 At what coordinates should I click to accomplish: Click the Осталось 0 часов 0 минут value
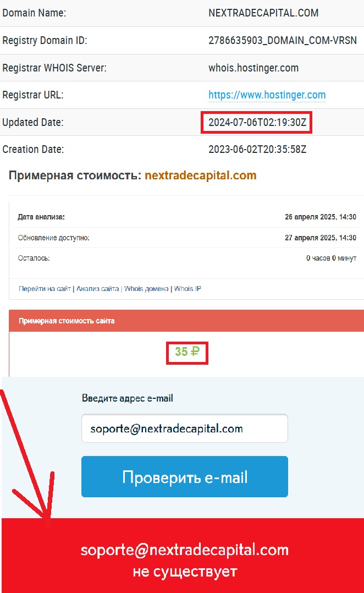[331, 259]
